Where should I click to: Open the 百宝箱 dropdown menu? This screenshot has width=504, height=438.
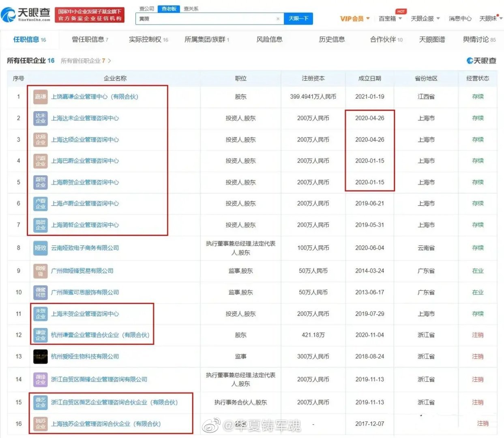pyautogui.click(x=387, y=19)
